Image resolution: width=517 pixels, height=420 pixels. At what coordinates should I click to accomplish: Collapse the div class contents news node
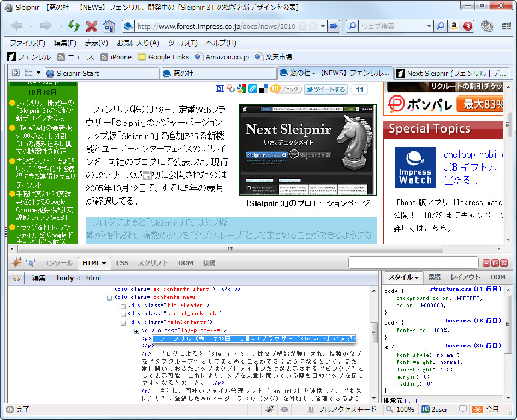click(109, 298)
